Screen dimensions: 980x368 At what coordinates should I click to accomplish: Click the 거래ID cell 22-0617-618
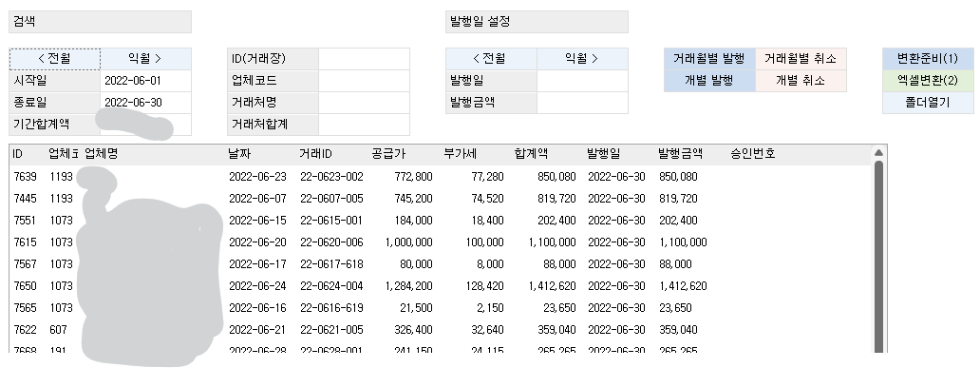(331, 264)
